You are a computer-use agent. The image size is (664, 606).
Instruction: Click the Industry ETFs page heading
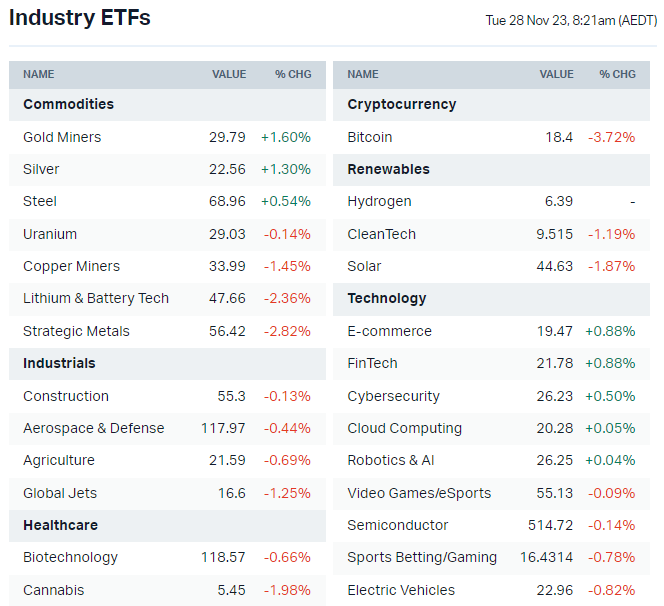click(x=80, y=18)
